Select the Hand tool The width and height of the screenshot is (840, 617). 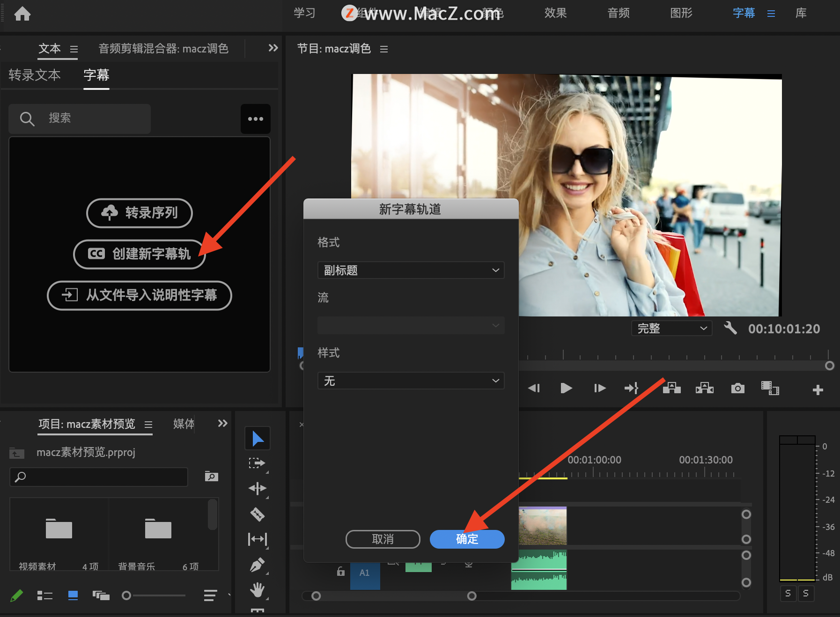point(258,590)
